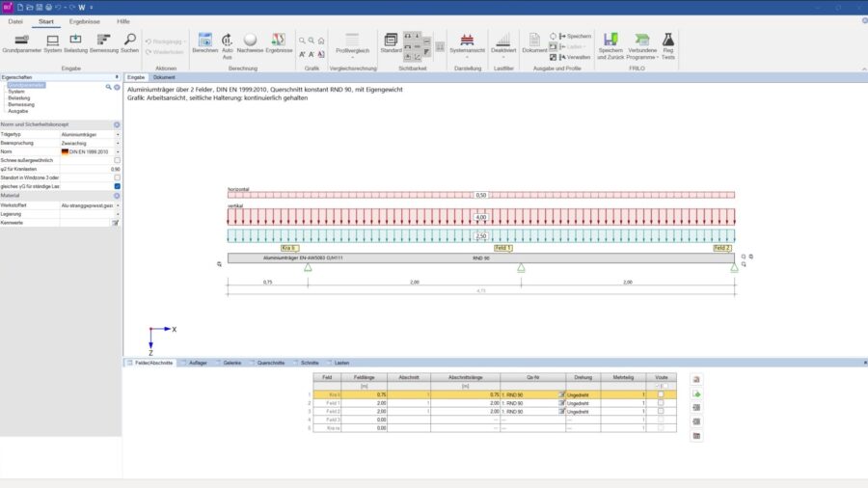The width and height of the screenshot is (868, 488).
Task: Open the Werkstoffart material dropdown
Action: tap(118, 205)
